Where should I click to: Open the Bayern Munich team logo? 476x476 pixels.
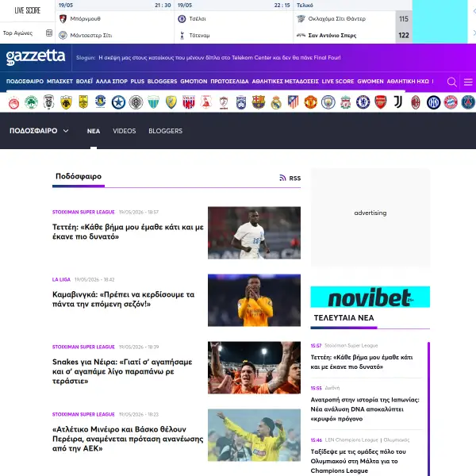[451, 102]
